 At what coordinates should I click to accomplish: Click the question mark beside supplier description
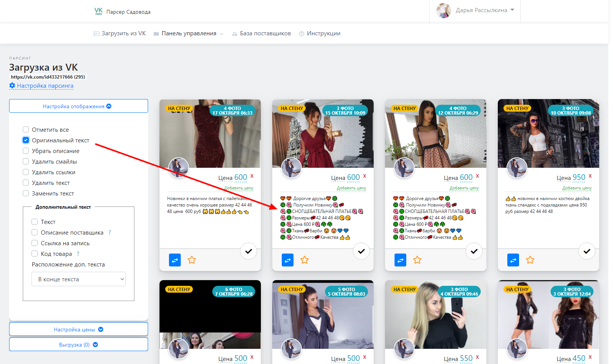[110, 233]
